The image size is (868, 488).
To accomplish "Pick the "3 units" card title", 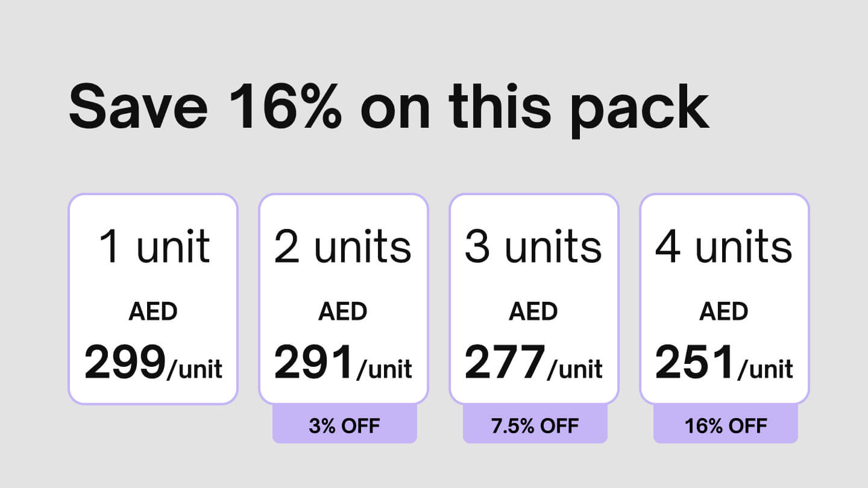I will pyautogui.click(x=533, y=247).
